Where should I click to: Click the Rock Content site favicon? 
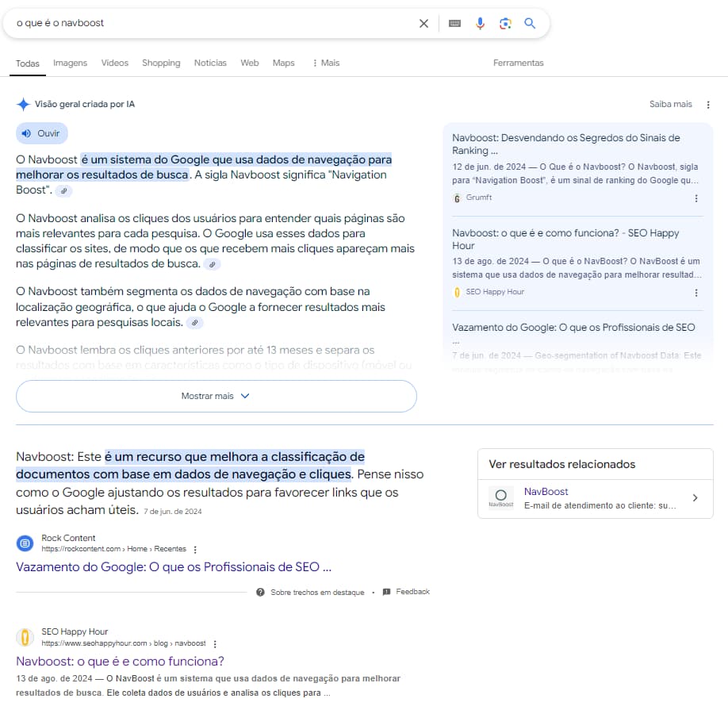pyautogui.click(x=25, y=543)
